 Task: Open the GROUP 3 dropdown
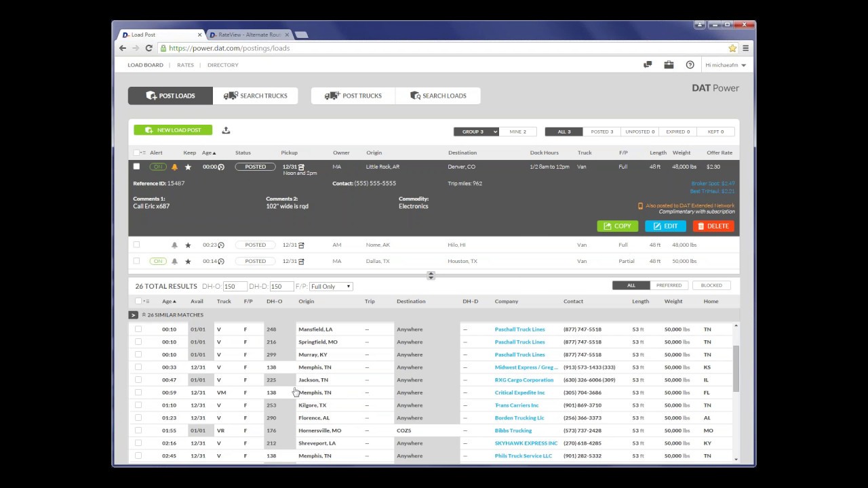[x=476, y=131]
